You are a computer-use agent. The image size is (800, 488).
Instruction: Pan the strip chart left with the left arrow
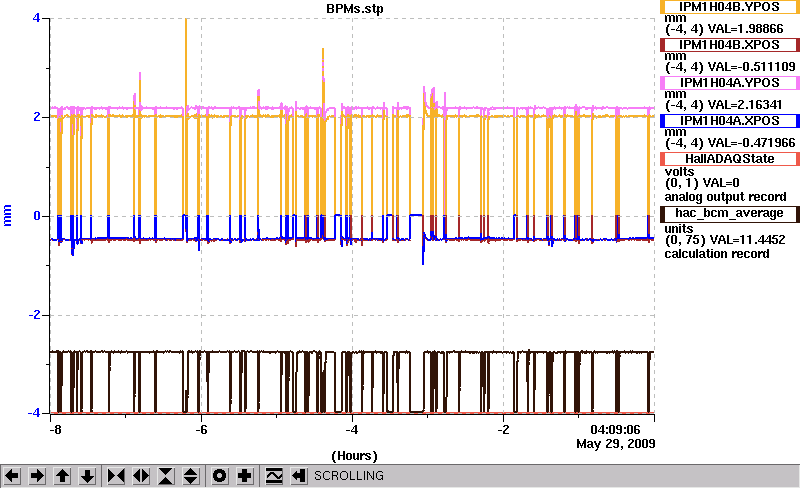[12, 476]
